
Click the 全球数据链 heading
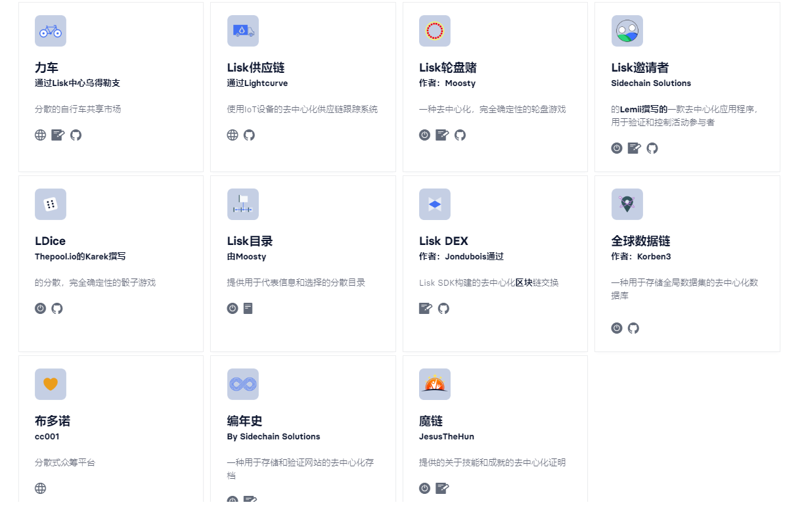[640, 241]
